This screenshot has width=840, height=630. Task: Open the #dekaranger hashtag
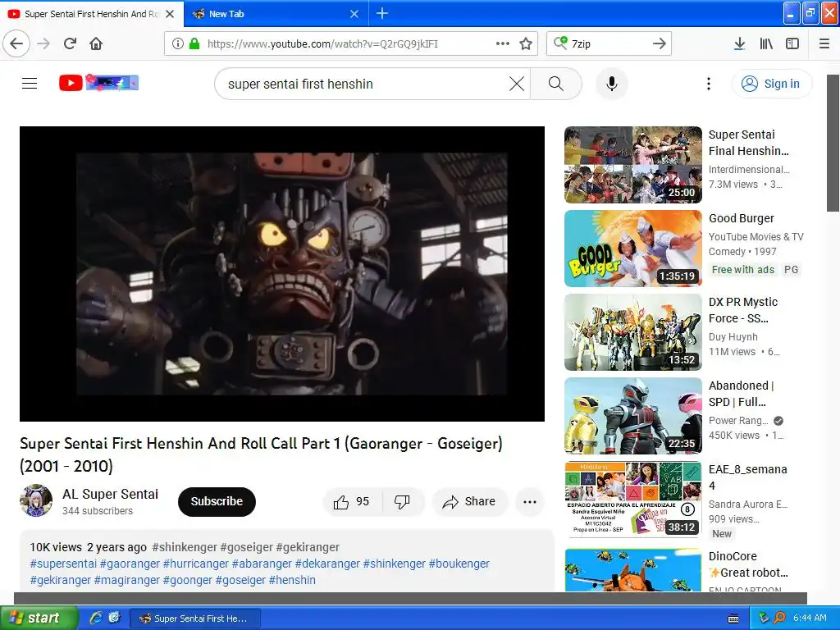coord(327,564)
